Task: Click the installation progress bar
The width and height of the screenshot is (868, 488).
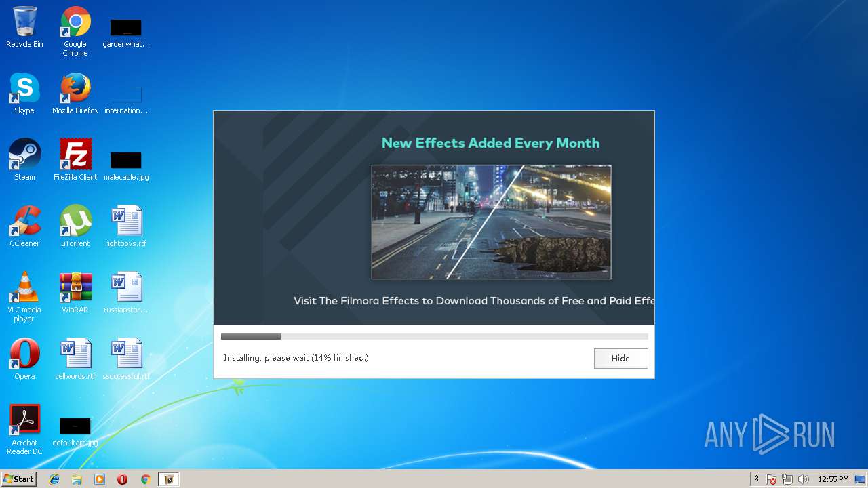Action: [x=434, y=336]
